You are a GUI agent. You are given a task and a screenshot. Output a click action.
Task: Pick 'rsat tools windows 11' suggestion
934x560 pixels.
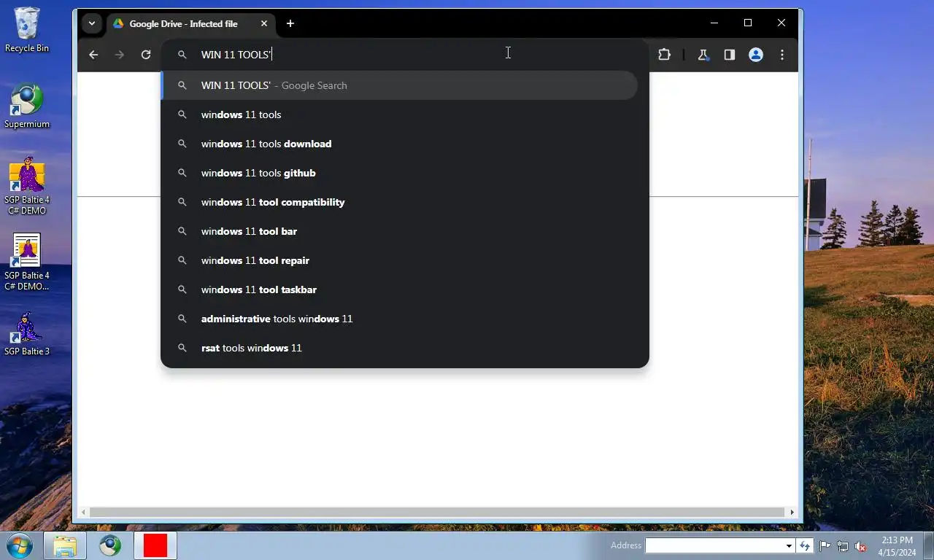coord(399,348)
